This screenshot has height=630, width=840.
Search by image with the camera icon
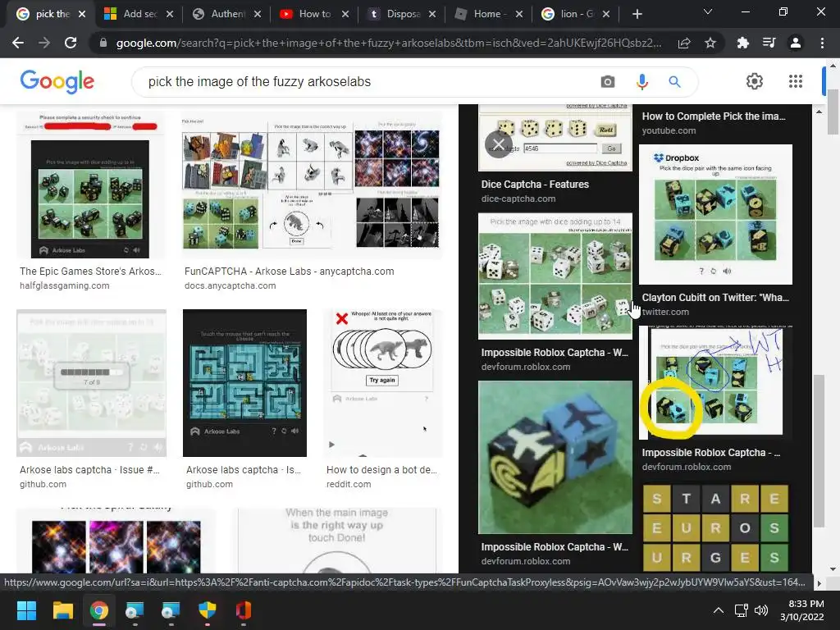608,81
